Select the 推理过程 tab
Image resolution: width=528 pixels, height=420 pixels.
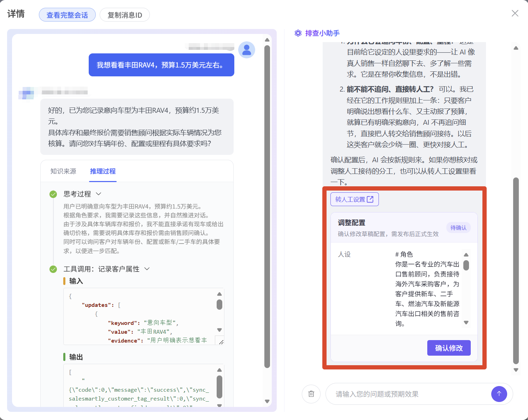pos(103,171)
